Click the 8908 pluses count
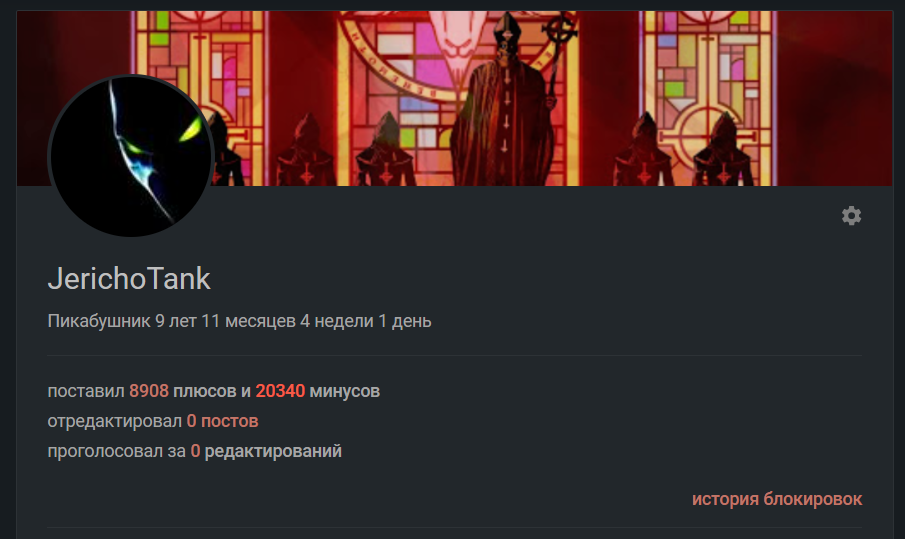The height and width of the screenshot is (539, 905). (x=149, y=391)
